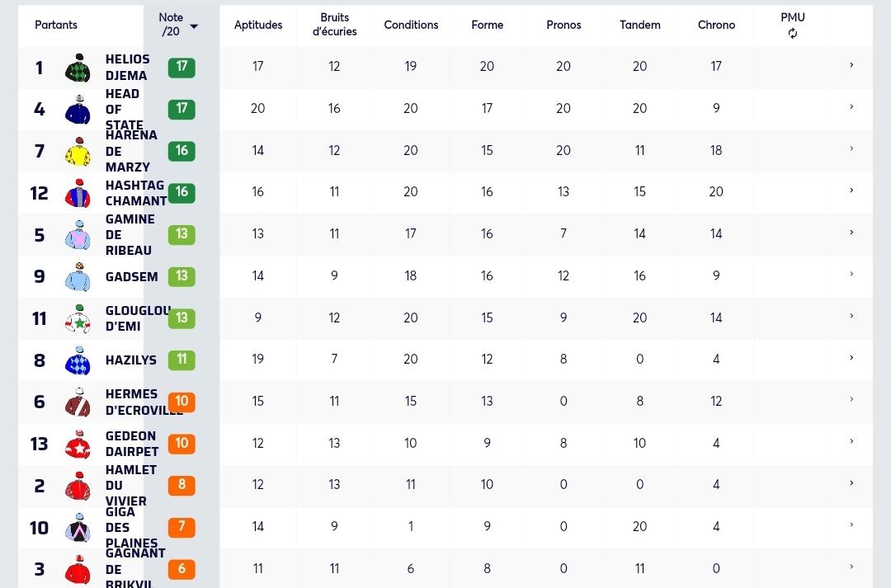The width and height of the screenshot is (891, 588).
Task: Expand Helios Djema row chevron
Action: [851, 65]
